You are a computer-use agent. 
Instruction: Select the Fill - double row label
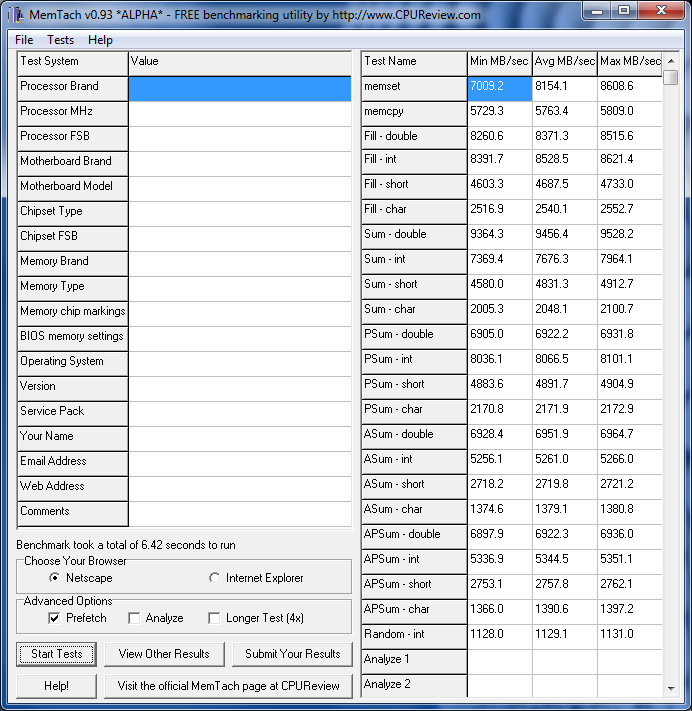pos(414,138)
